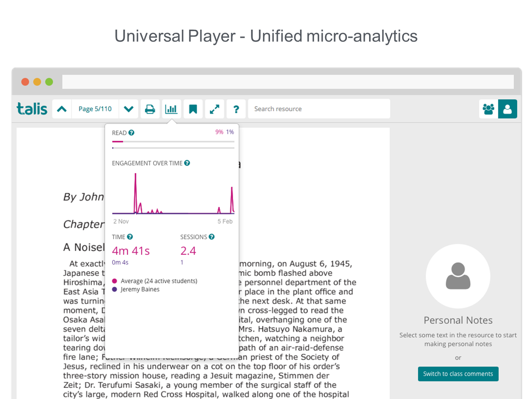Open the analytics bar chart icon

click(x=171, y=109)
